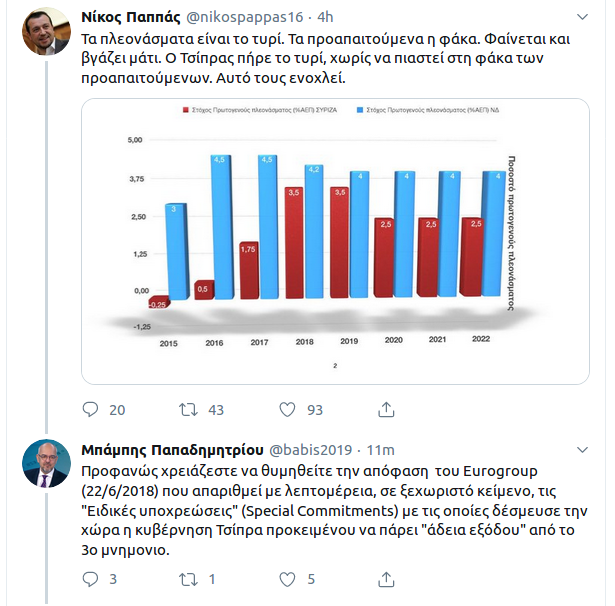The height and width of the screenshot is (606, 615).
Task: Open options chevron on Papadimitriou reply
Action: [x=582, y=449]
